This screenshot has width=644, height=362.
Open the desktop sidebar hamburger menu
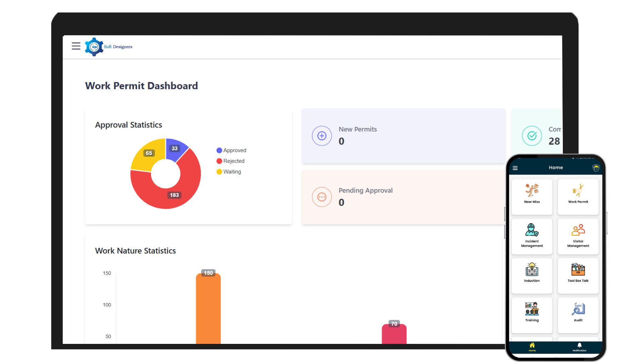tap(76, 46)
